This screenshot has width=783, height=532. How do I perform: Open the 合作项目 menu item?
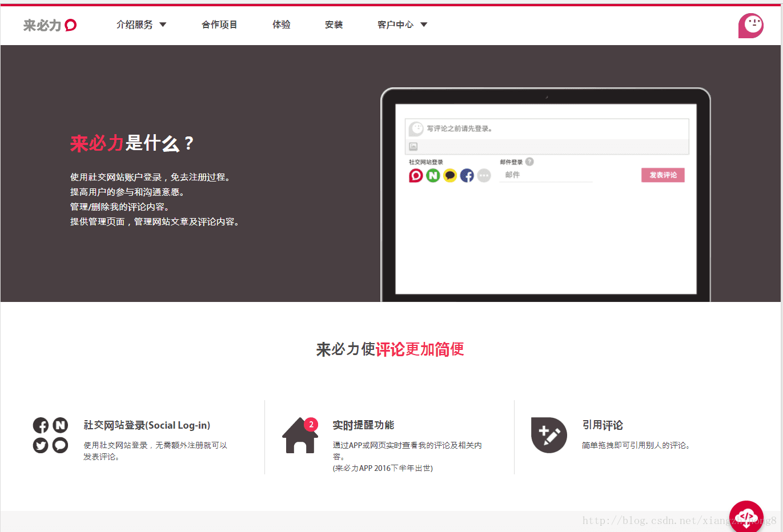click(219, 25)
